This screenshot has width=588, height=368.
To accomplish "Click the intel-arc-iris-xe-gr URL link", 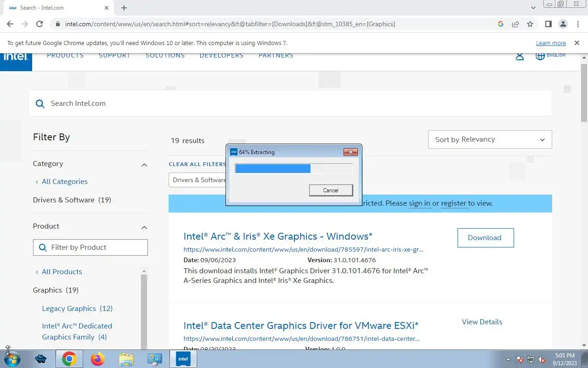I will point(303,250).
